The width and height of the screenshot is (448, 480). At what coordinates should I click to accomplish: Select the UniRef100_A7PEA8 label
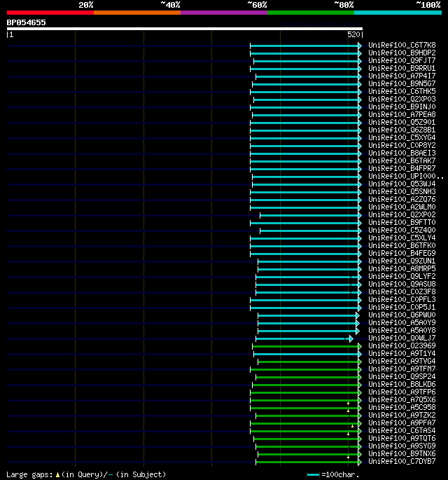402,114
